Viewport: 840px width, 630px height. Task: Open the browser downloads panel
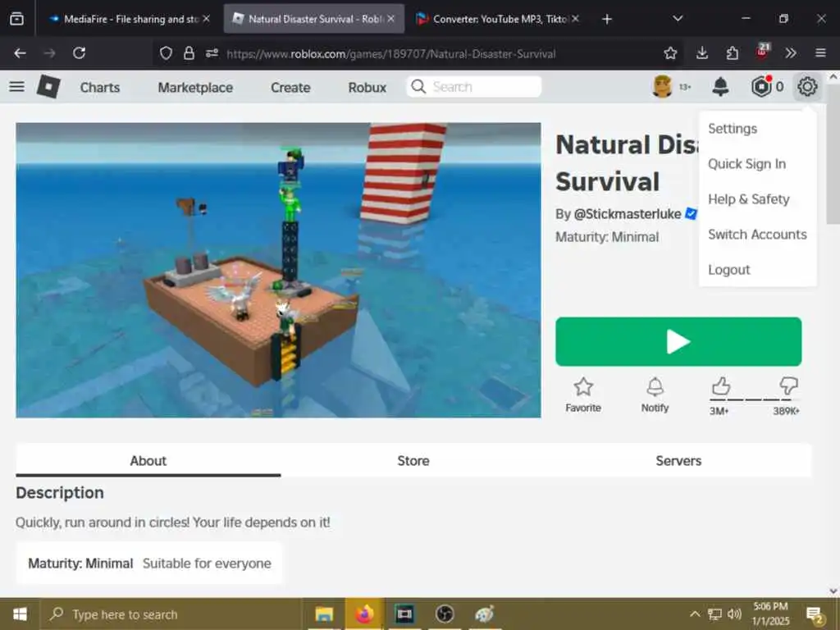pos(702,53)
